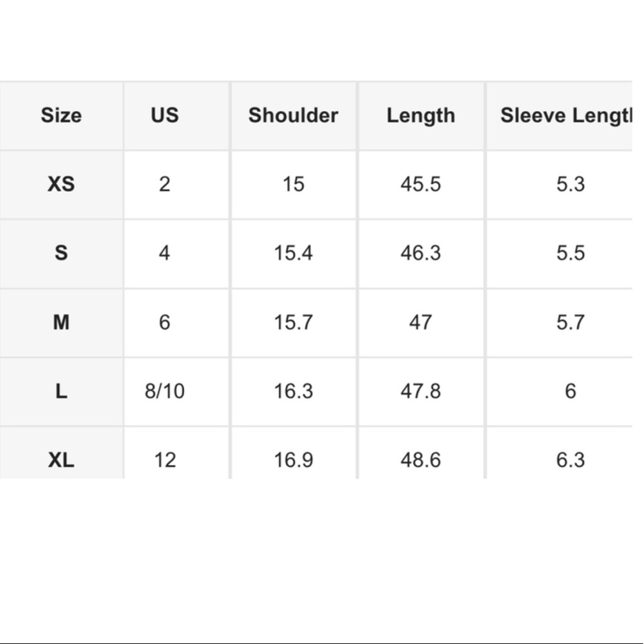Click the 8/10 US size cell
Image resolution: width=644 pixels, height=644 pixels.
pyautogui.click(x=164, y=391)
